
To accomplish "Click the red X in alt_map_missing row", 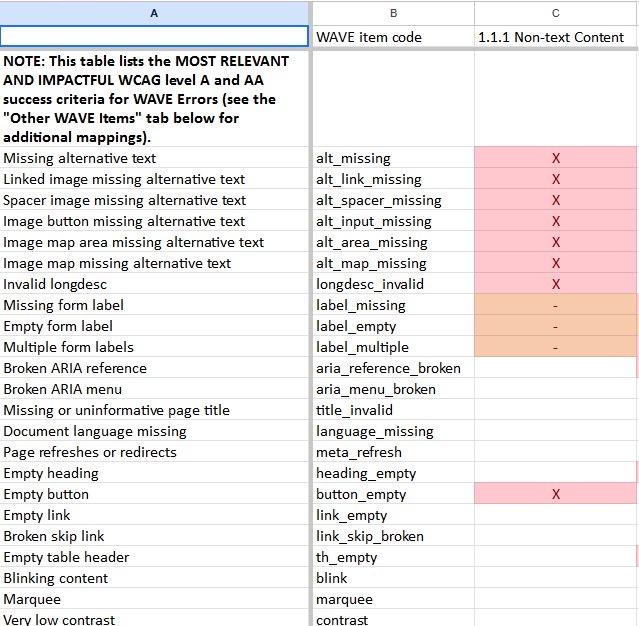I will [556, 263].
